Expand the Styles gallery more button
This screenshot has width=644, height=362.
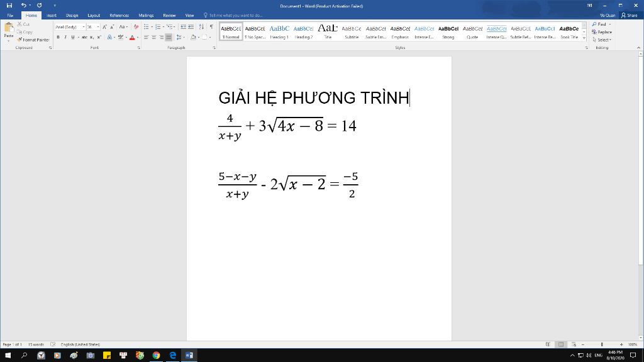[584, 38]
